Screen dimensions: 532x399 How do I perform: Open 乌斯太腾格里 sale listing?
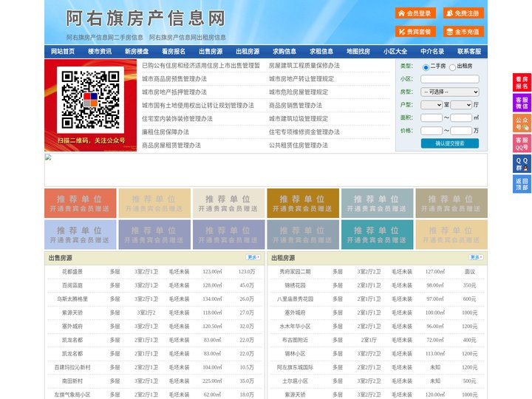pos(72,299)
